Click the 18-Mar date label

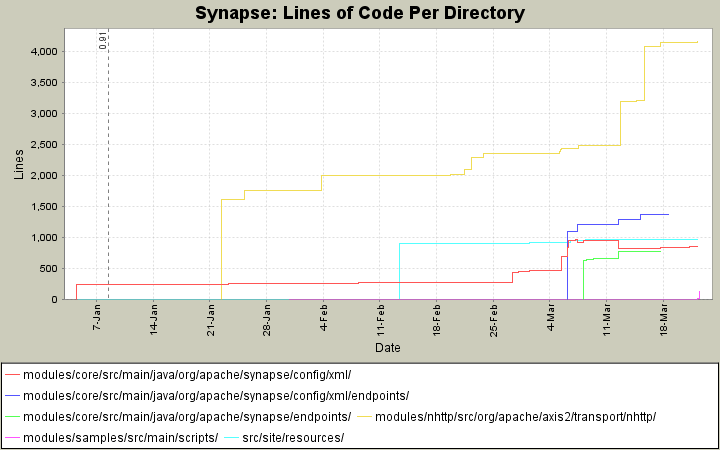tap(664, 320)
